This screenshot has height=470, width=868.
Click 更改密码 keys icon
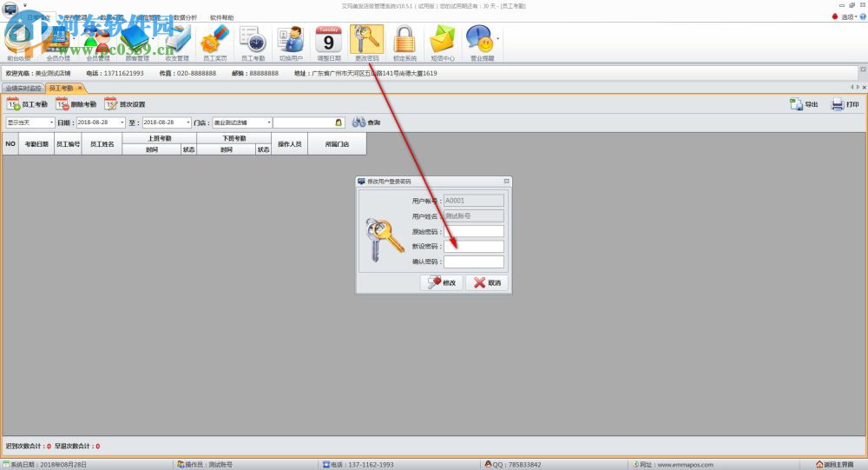tap(366, 43)
